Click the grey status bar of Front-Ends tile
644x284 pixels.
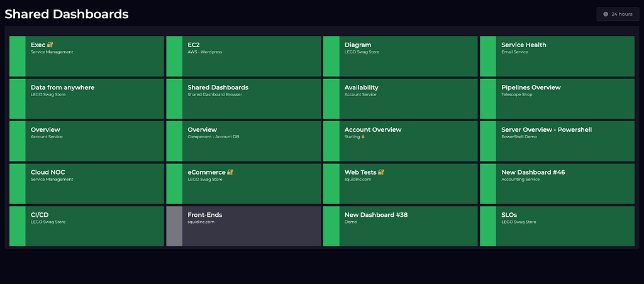pos(174,226)
